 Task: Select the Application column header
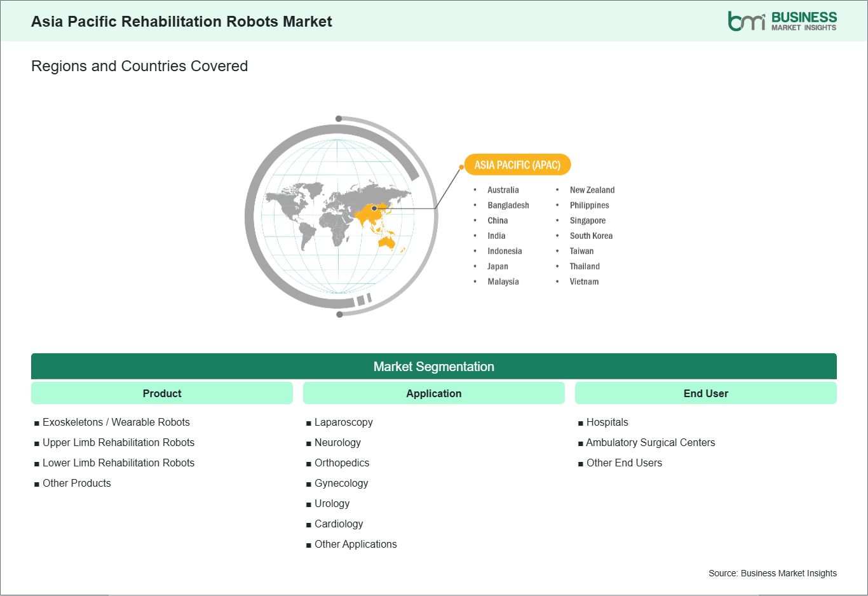coord(434,393)
